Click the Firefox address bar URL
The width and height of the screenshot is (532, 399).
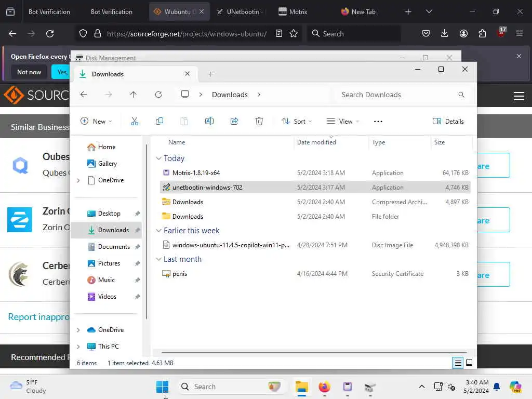(187, 34)
